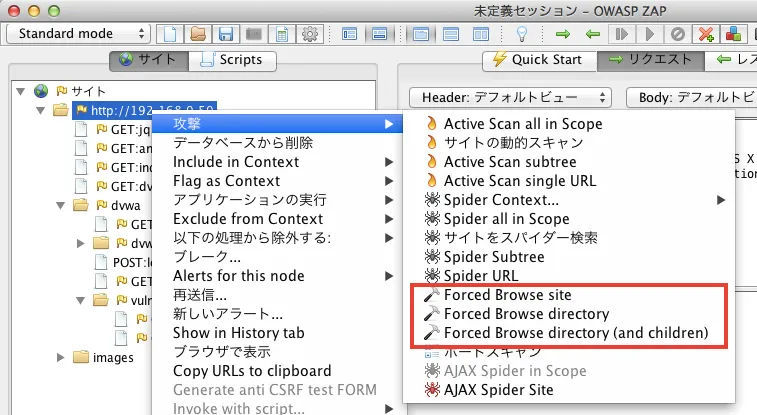Open the Exclude from Context submenu
Viewport: 757px width, 415px height.
pyautogui.click(x=277, y=219)
